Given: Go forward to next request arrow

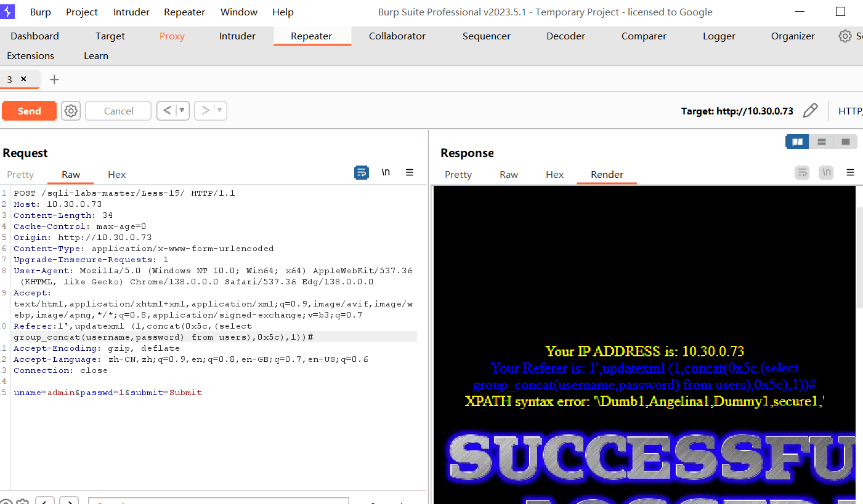Looking at the screenshot, I should 206,111.
